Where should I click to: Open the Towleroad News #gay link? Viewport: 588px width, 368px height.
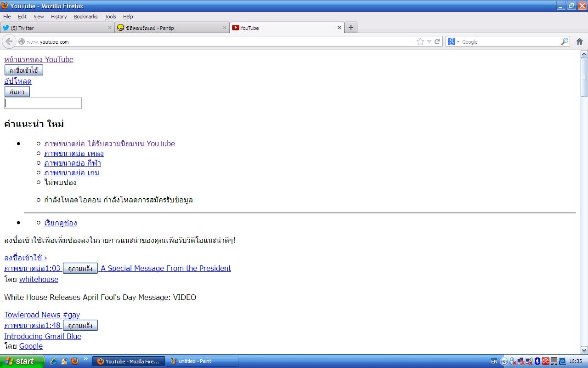42,315
